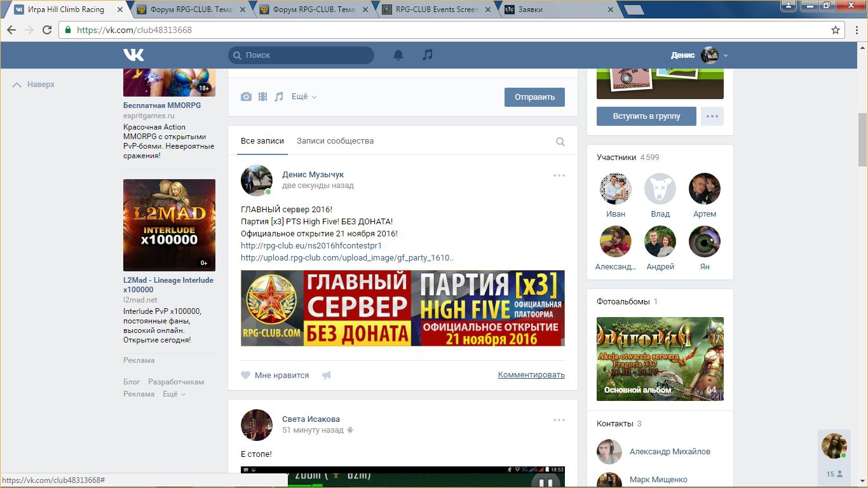Go forward in browser
This screenshot has width=868, height=488.
(29, 30)
